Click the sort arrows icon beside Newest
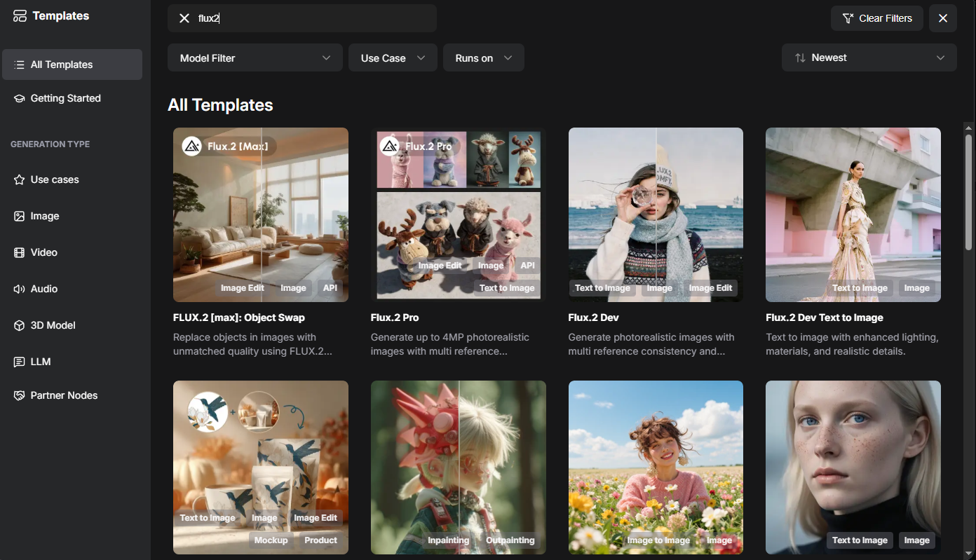 click(800, 57)
